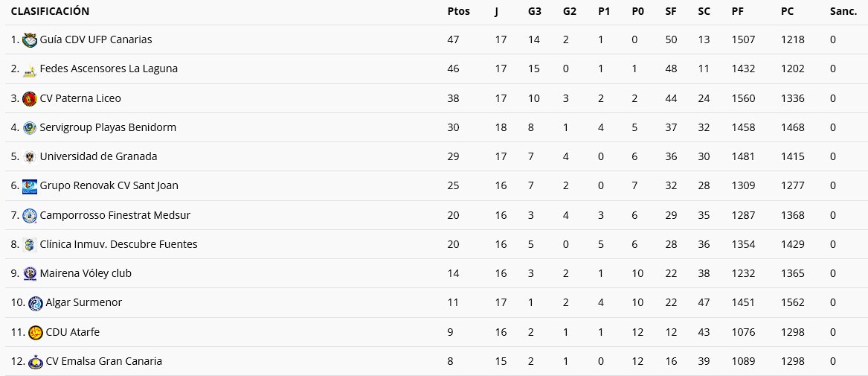
Task: Click the Grupo Renovak CV Sant Joan logo
Action: (x=30, y=186)
